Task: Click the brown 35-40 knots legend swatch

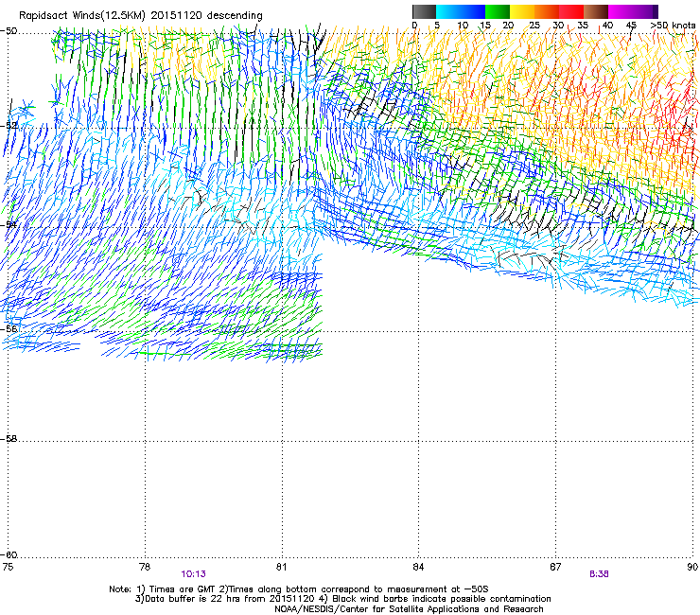Action: (x=596, y=11)
